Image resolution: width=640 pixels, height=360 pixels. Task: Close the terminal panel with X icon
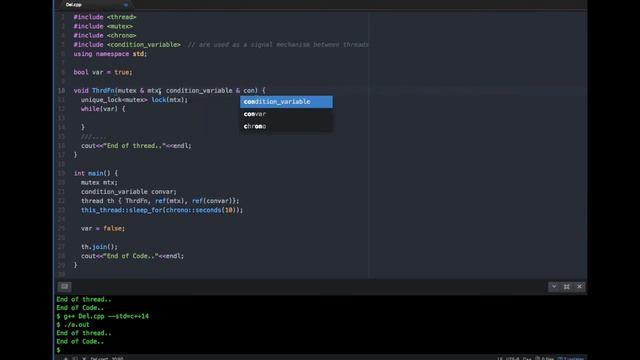click(579, 287)
